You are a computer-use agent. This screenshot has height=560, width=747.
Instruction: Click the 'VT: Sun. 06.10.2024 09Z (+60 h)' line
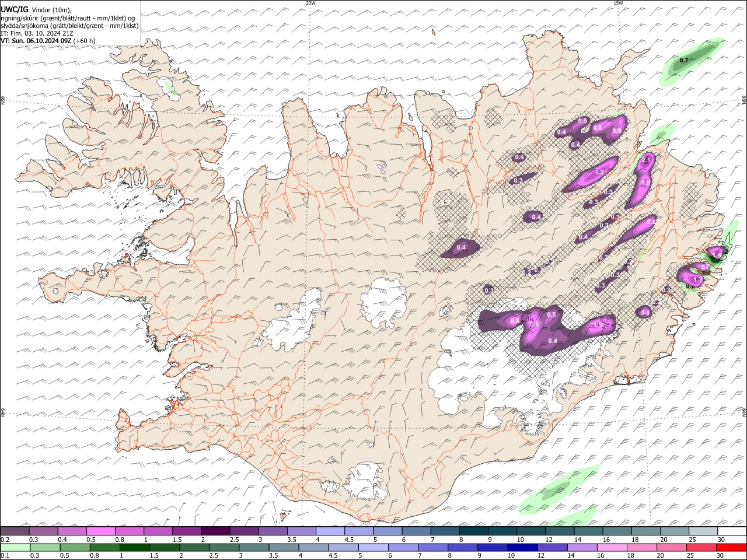click(48, 41)
